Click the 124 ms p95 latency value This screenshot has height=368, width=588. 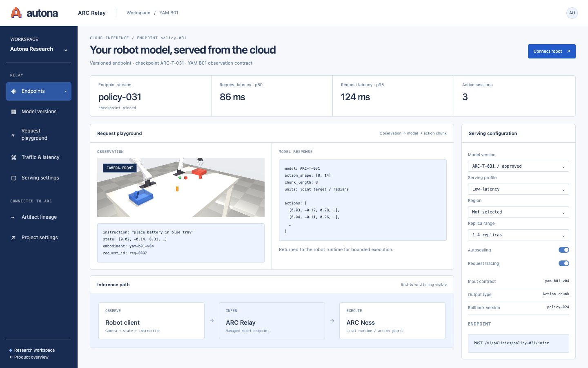pos(355,97)
